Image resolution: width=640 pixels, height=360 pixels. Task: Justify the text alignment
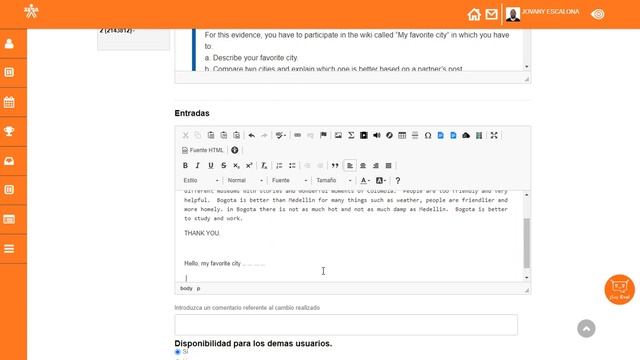pyautogui.click(x=389, y=165)
